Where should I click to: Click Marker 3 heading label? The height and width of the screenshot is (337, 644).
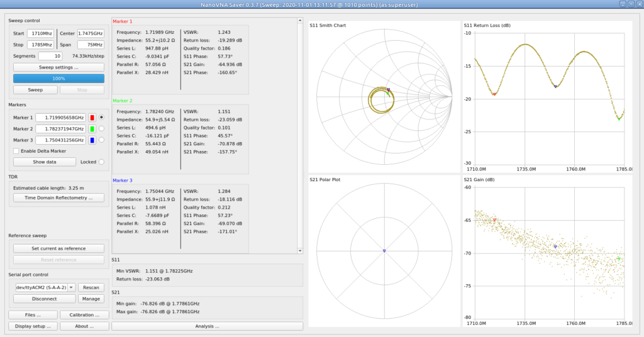[x=123, y=180]
